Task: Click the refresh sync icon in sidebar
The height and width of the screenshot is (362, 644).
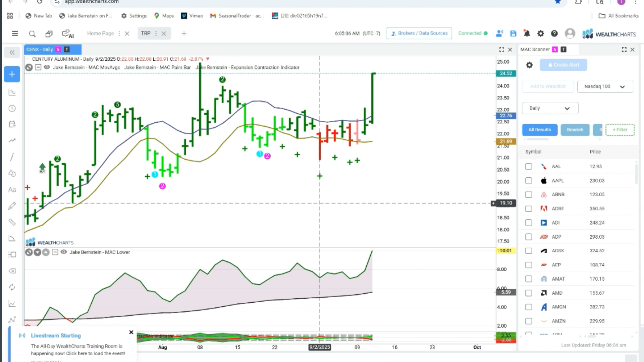Action: 12,287
